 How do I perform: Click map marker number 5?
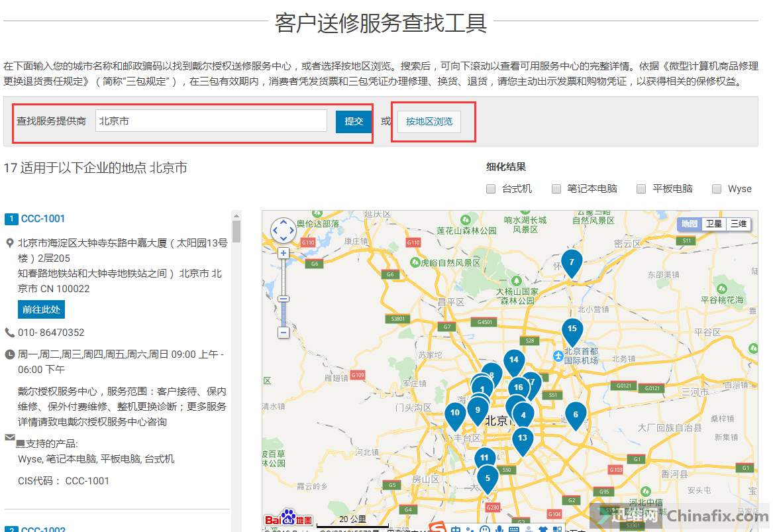pyautogui.click(x=488, y=478)
